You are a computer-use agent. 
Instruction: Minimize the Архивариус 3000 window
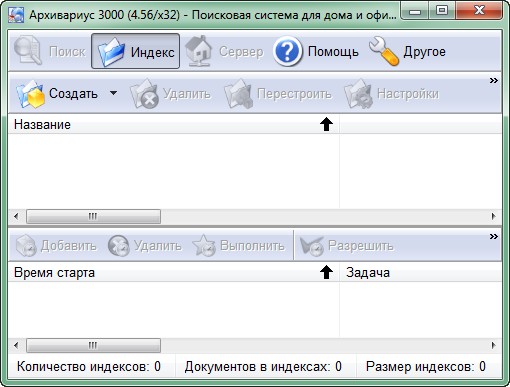415,11
